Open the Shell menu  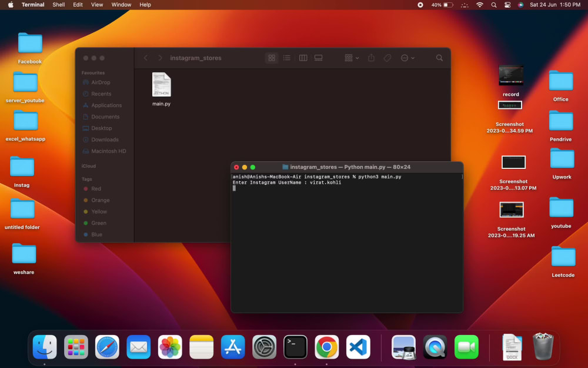point(58,5)
